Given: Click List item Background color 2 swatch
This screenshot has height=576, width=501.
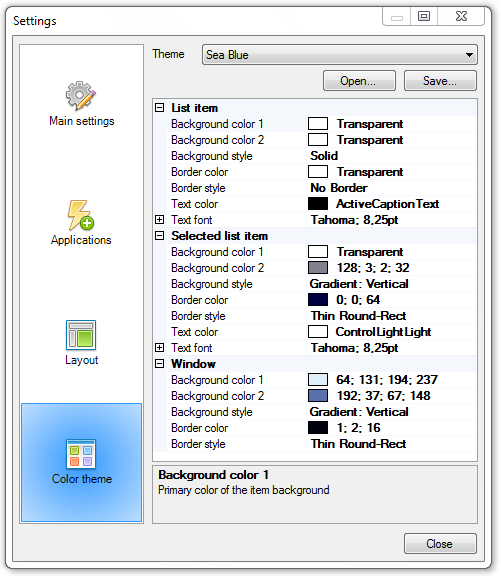Looking at the screenshot, I should tap(318, 140).
